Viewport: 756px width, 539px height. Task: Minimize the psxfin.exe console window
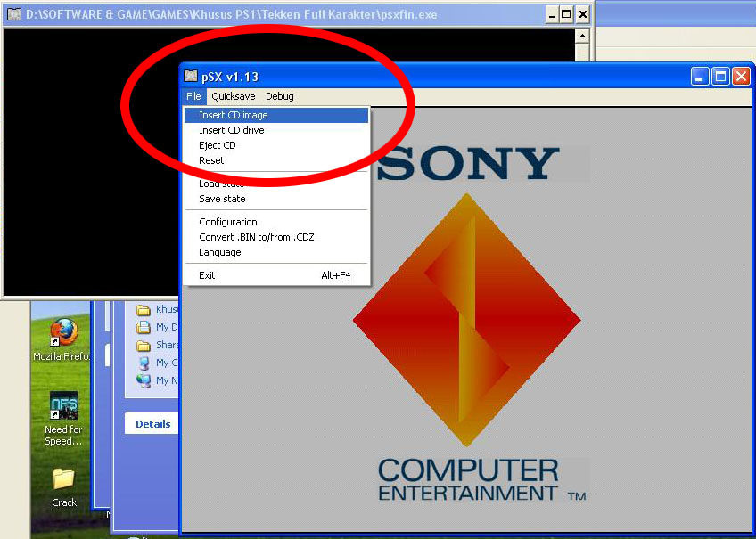tap(552, 14)
